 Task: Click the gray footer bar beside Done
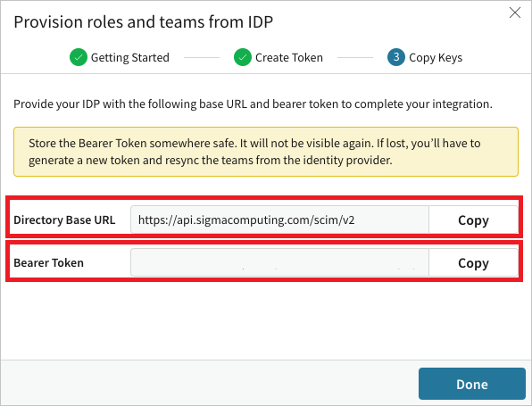[x=210, y=383]
